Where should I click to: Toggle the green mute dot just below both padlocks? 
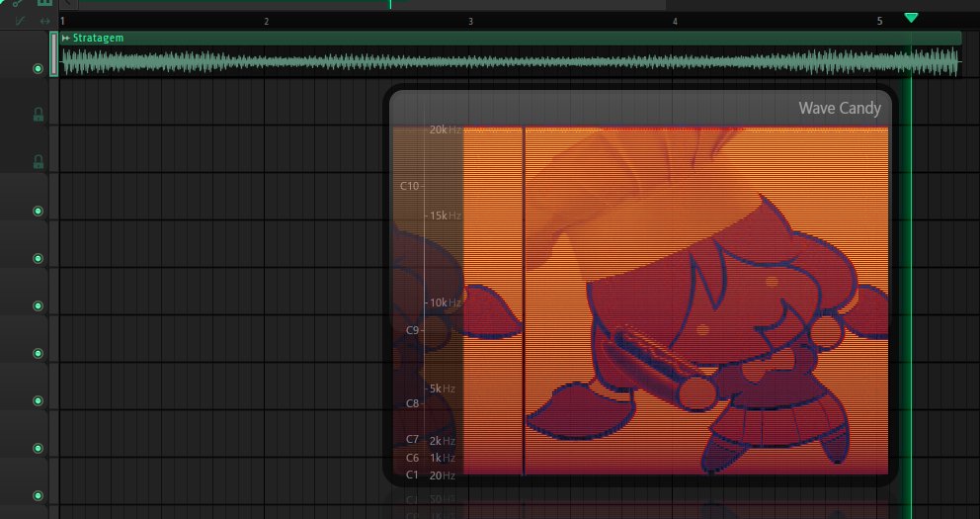tap(39, 212)
